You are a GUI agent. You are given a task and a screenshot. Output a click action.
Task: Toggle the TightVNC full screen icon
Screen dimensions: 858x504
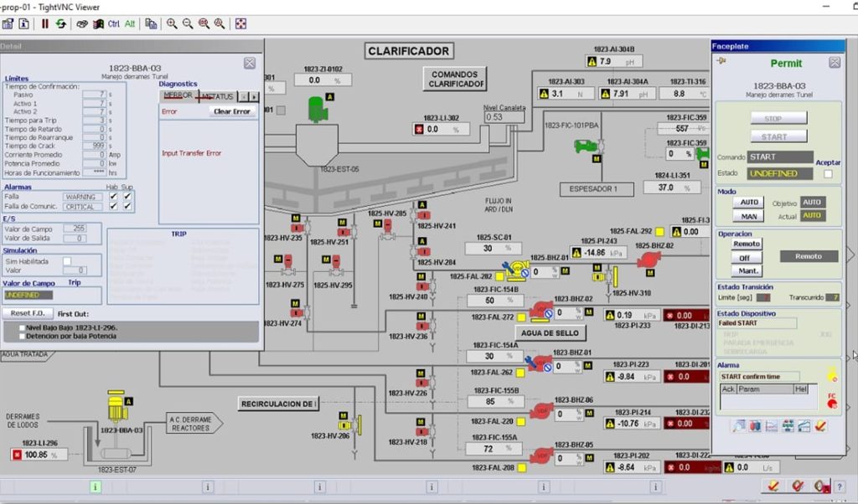pyautogui.click(x=240, y=23)
